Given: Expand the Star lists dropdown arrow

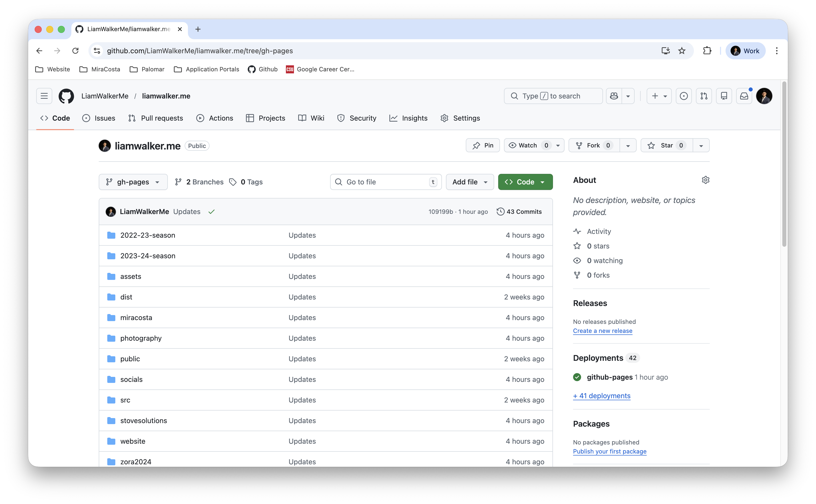Looking at the screenshot, I should tap(701, 145).
